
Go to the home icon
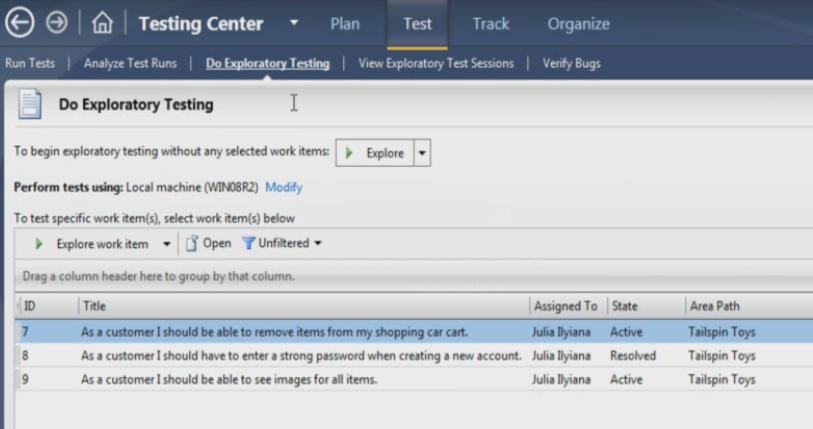click(102, 23)
